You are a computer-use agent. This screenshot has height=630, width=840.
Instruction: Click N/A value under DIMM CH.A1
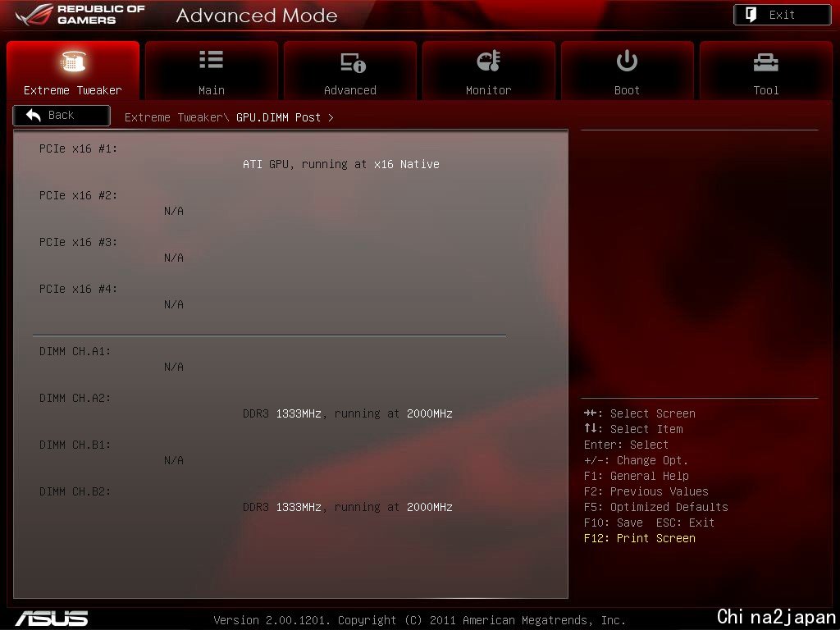[x=174, y=367]
